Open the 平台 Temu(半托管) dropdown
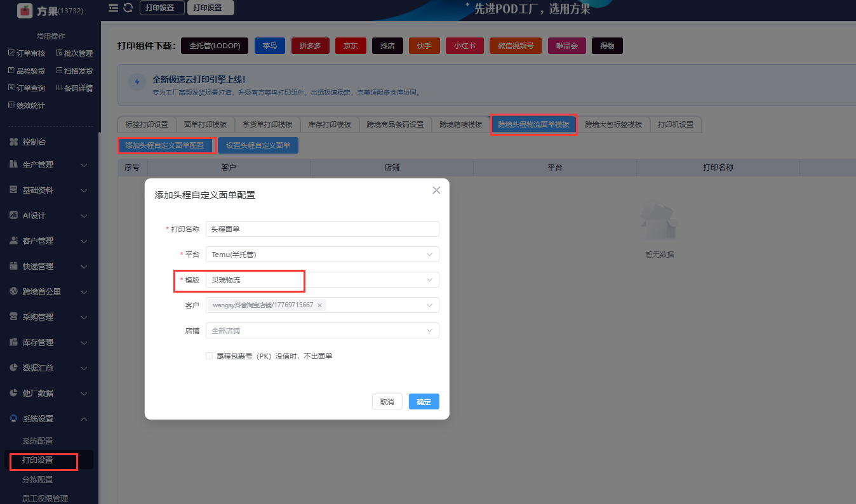856x504 pixels. (x=323, y=255)
